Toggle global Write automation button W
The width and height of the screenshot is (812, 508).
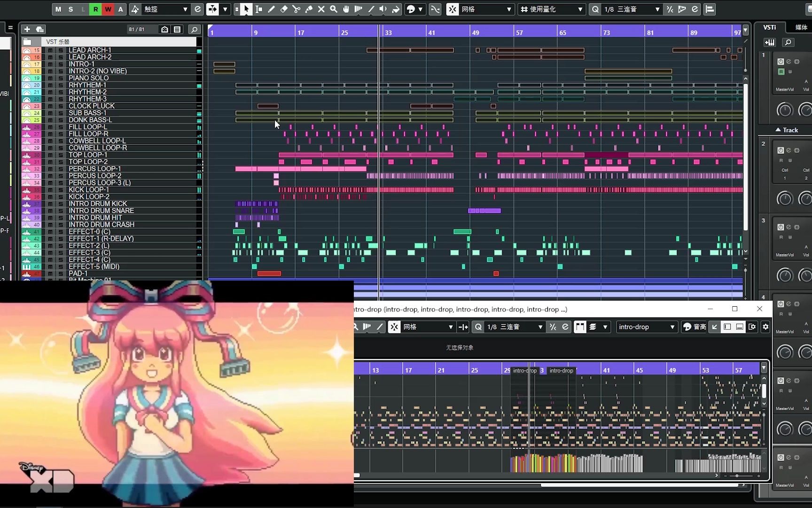tap(108, 9)
